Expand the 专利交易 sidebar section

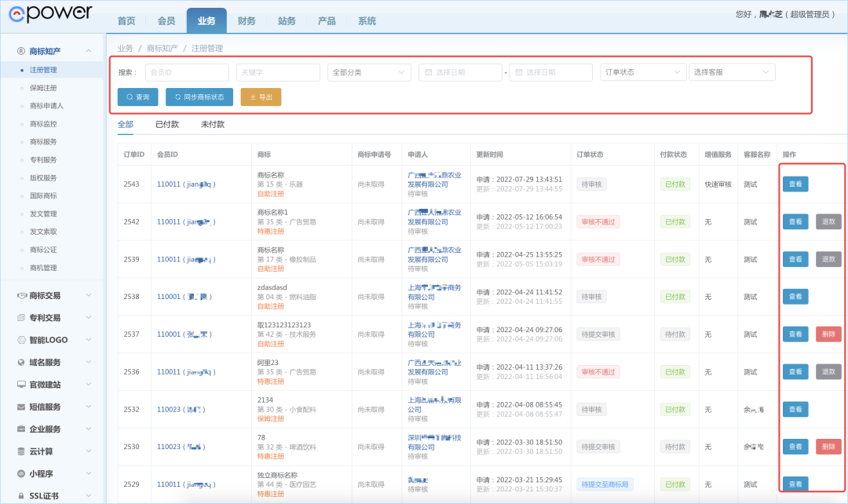click(x=88, y=317)
